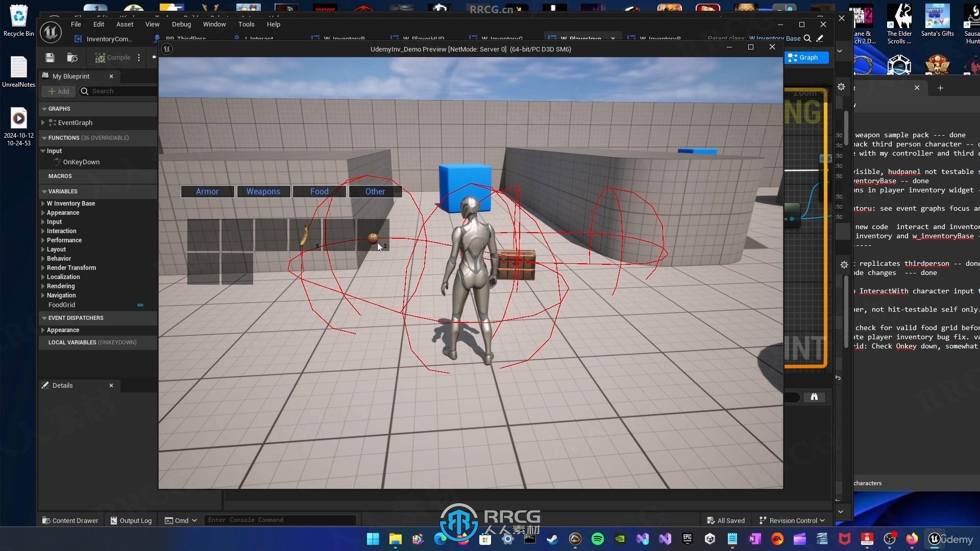The height and width of the screenshot is (551, 980).
Task: Switch to Graph mode
Action: coord(806,58)
